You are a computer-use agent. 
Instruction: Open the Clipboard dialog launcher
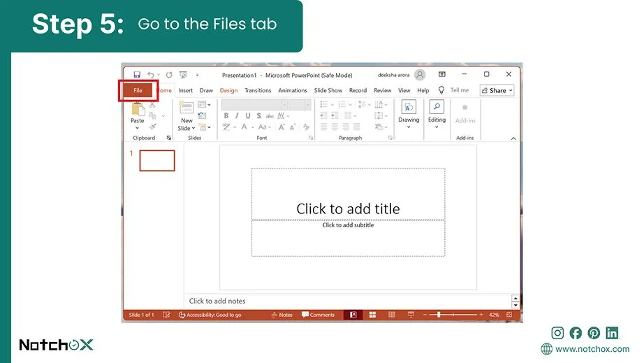[169, 138]
